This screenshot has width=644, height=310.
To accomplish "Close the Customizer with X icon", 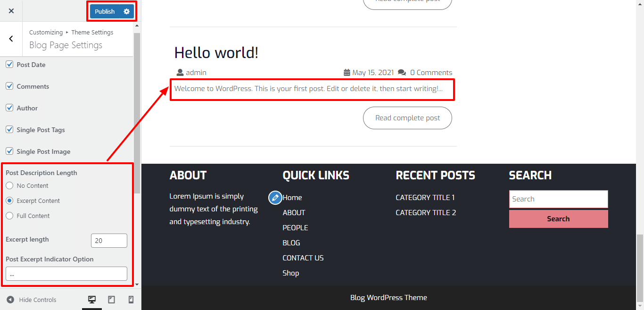I will 11,11.
